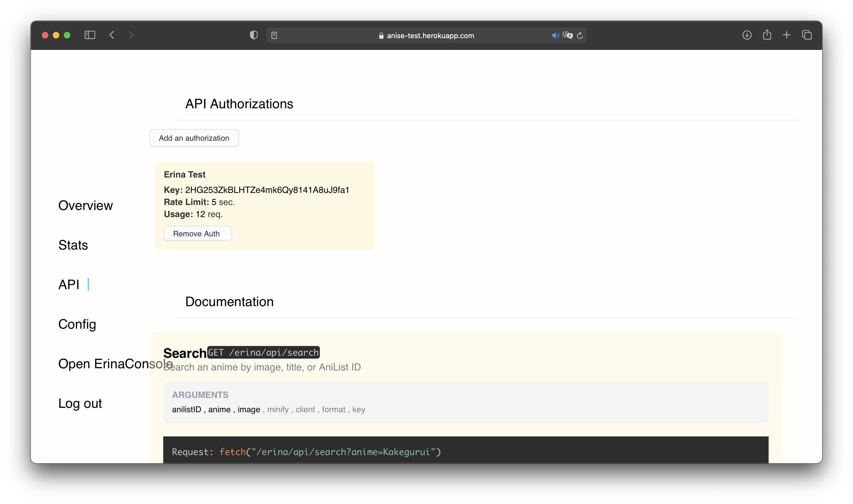Click the Documentation heading

pyautogui.click(x=229, y=302)
